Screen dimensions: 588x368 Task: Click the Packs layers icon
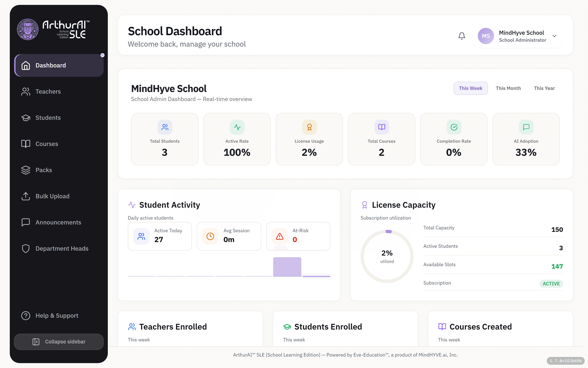pos(26,170)
